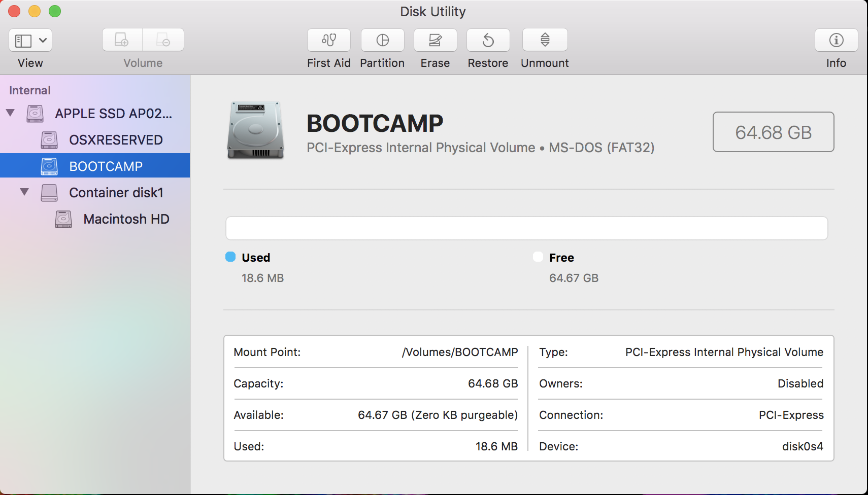The height and width of the screenshot is (495, 868).
Task: Click the blue Used legend dot
Action: pos(230,257)
